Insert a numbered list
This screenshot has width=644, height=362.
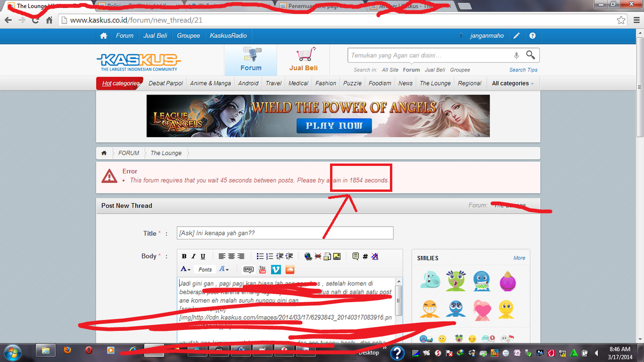(270, 256)
